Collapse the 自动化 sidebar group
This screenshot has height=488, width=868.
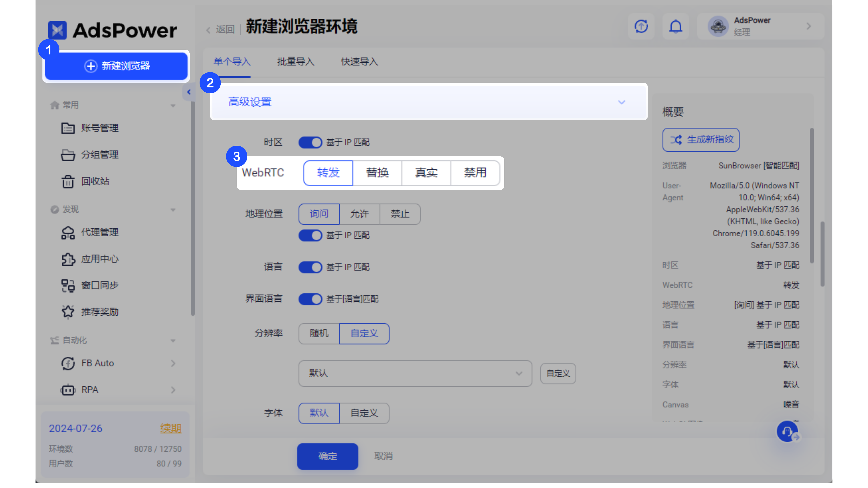tap(173, 340)
